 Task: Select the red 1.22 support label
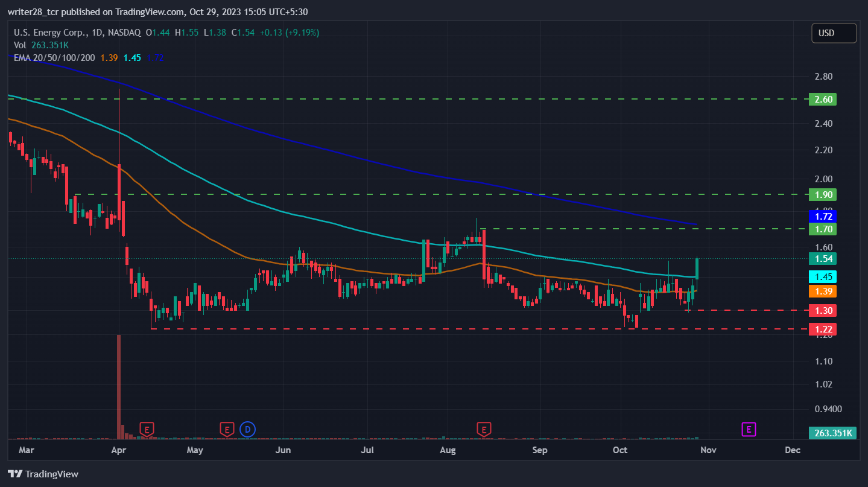[x=822, y=329]
